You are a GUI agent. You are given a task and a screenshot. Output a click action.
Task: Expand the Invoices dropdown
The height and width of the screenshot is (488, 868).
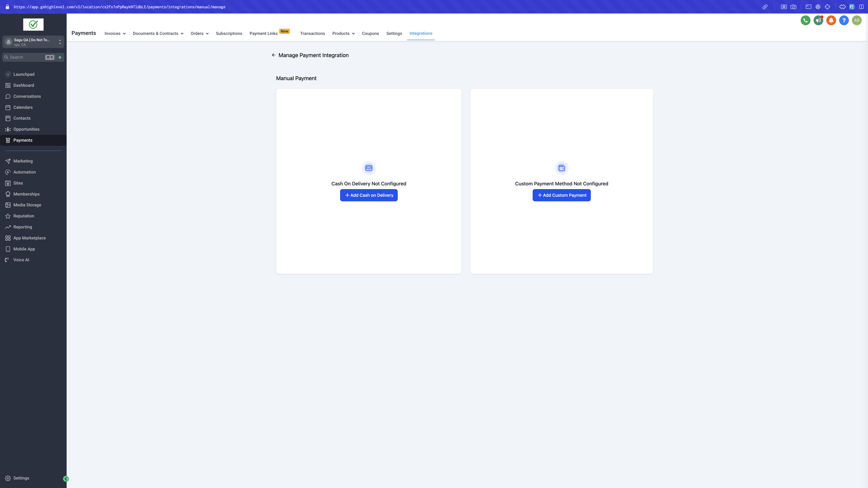click(115, 33)
